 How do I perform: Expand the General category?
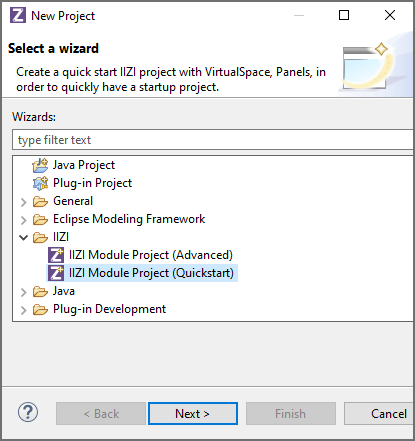pos(23,202)
